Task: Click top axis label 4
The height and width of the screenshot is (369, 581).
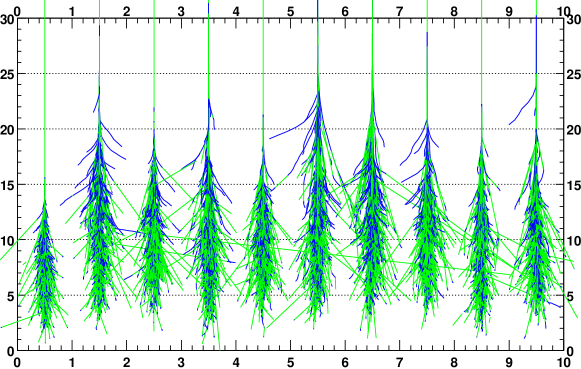Action: pyautogui.click(x=236, y=12)
